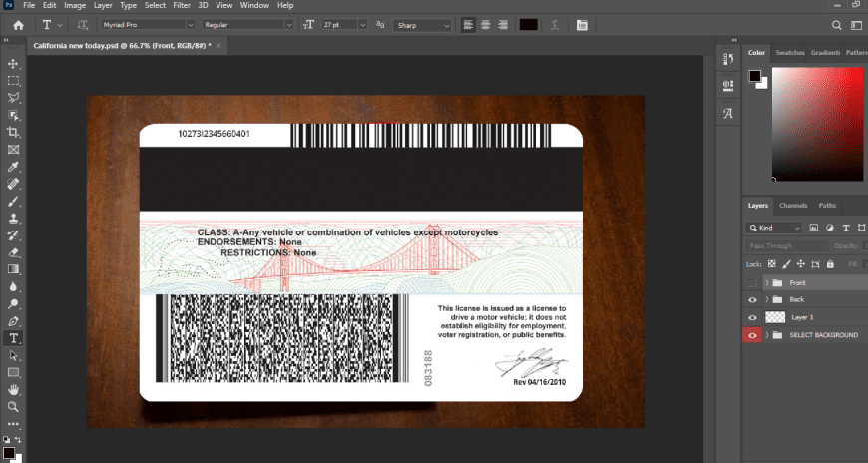Open the anti-aliasing dropdown Sharp
Screen dimensions: 868x463
pos(422,25)
